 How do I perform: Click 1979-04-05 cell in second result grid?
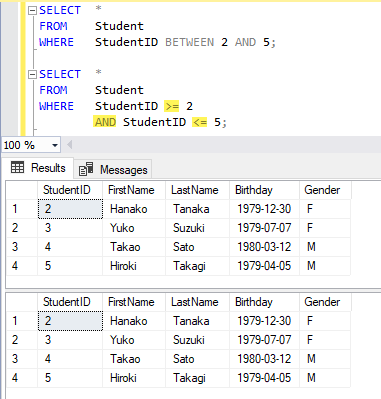pyautogui.click(x=265, y=378)
